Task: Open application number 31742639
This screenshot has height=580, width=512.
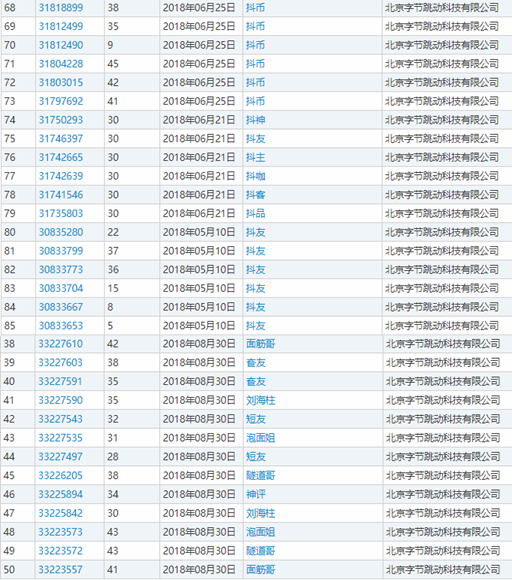Action: [x=61, y=176]
